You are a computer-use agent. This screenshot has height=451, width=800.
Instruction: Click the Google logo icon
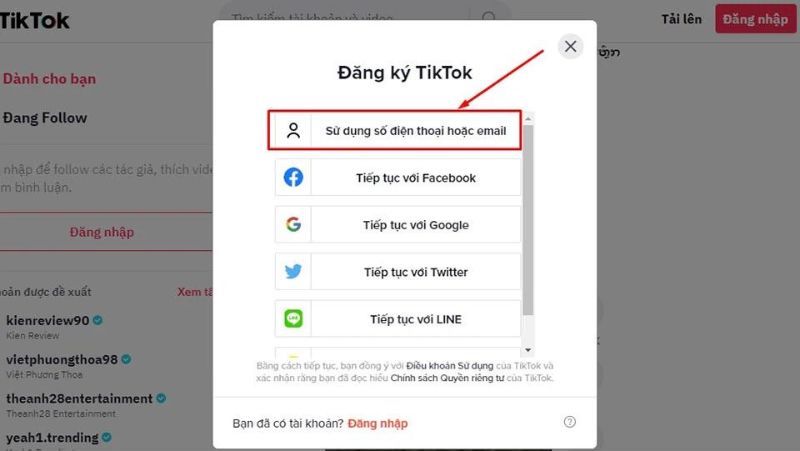click(x=293, y=224)
